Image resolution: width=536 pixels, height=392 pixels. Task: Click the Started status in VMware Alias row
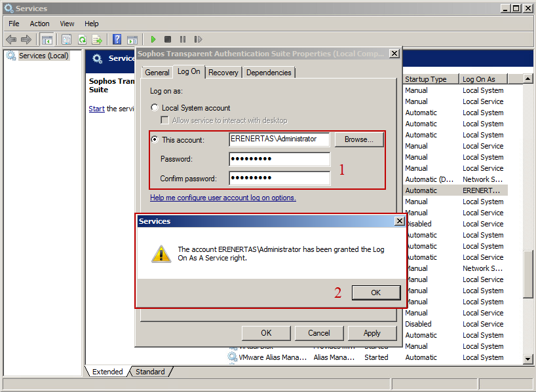[x=376, y=357]
